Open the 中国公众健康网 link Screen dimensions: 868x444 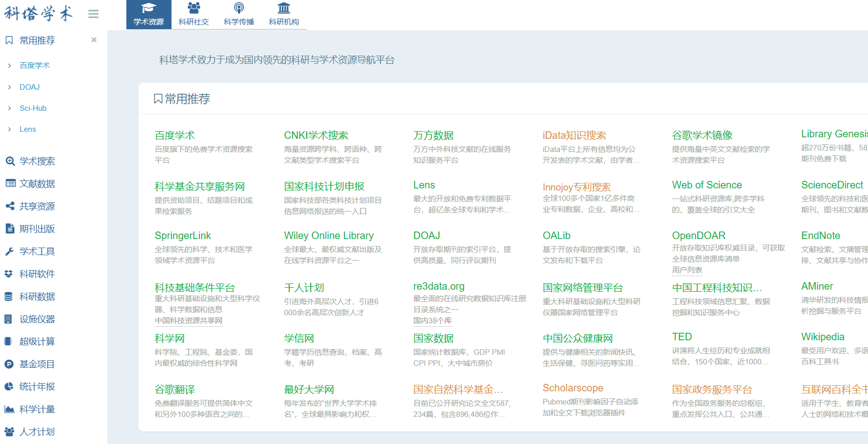point(578,338)
